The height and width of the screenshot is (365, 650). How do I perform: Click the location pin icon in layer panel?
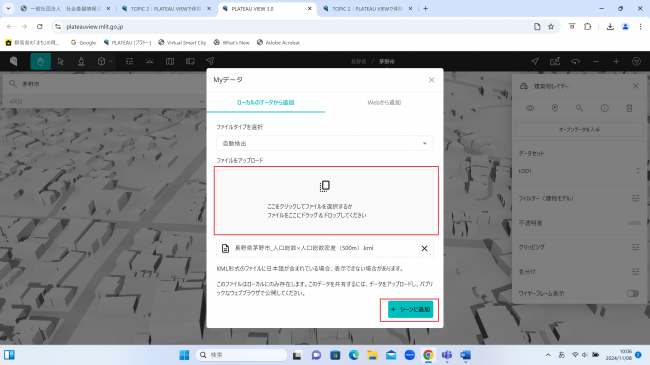click(x=555, y=108)
